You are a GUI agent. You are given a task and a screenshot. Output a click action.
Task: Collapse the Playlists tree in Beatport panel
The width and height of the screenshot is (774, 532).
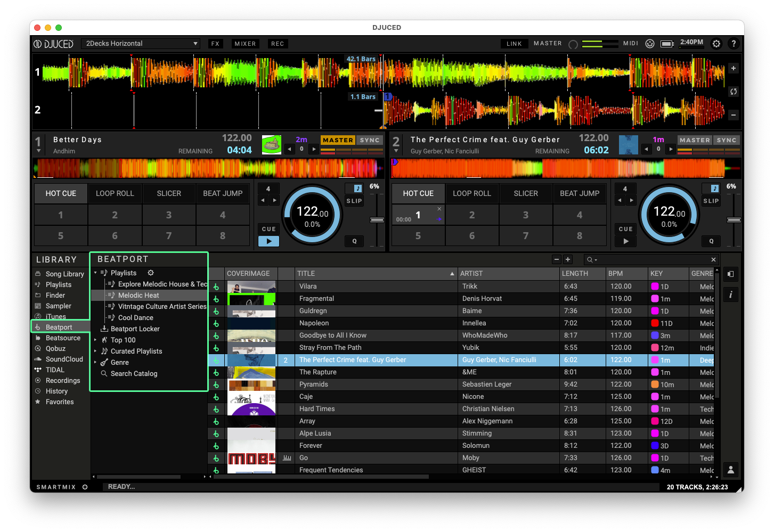96,273
